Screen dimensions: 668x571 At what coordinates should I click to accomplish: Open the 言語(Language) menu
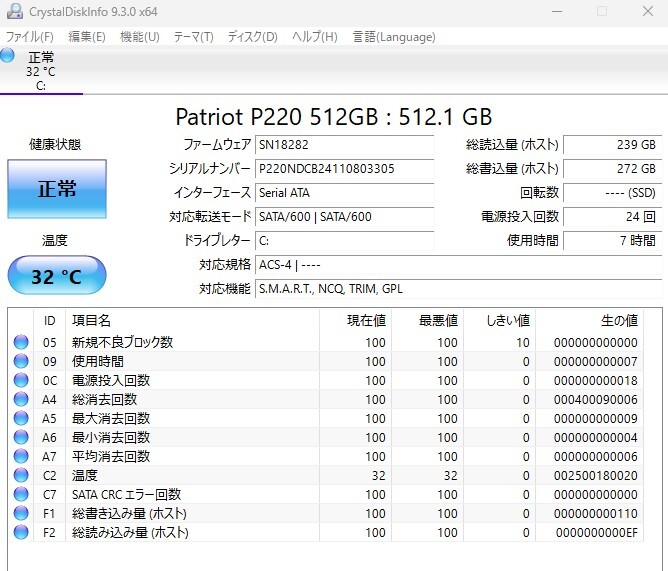[x=394, y=37]
